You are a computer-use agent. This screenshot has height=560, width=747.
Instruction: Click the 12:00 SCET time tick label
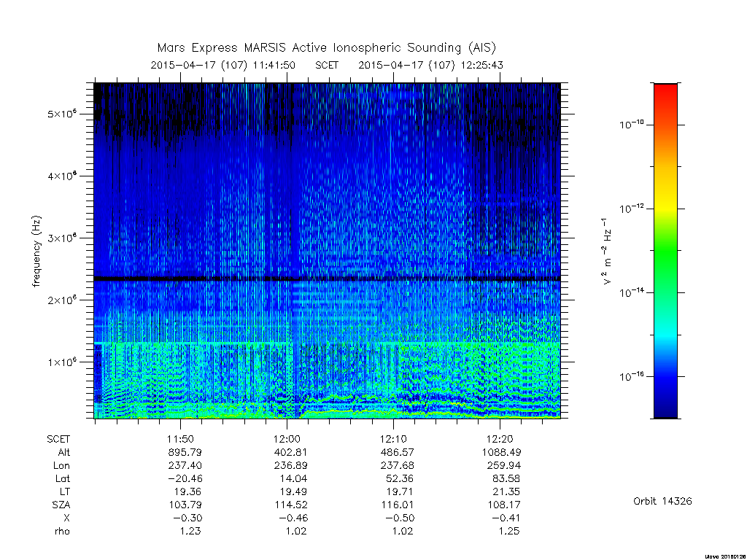(x=287, y=439)
